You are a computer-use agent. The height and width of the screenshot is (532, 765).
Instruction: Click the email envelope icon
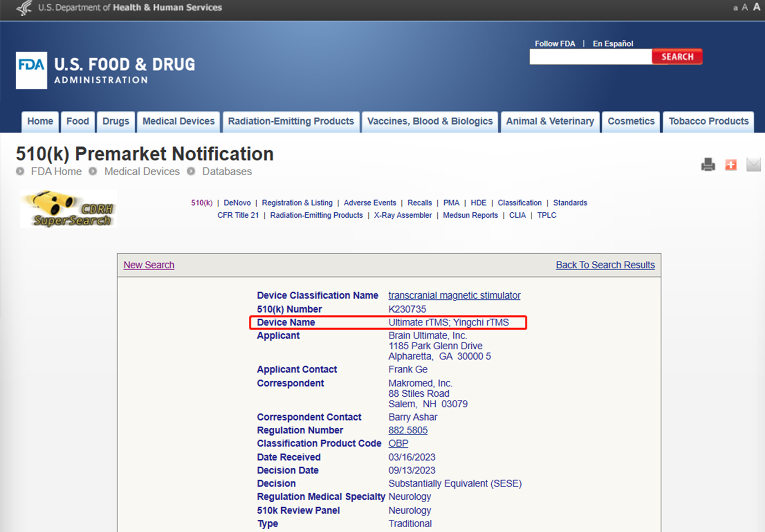click(753, 165)
